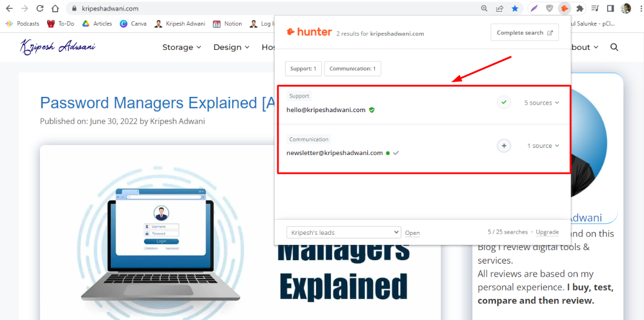644x320 pixels.
Task: Expand the 5 sources list
Action: pos(542,103)
